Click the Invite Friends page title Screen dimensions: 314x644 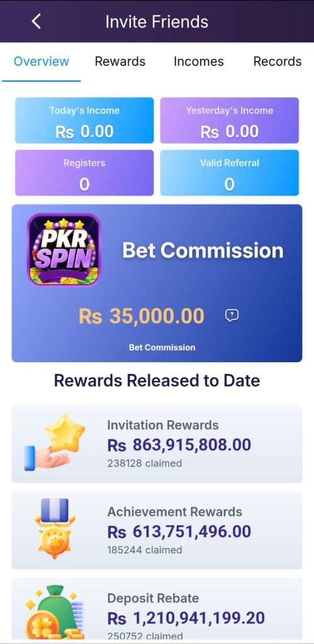coord(157,22)
